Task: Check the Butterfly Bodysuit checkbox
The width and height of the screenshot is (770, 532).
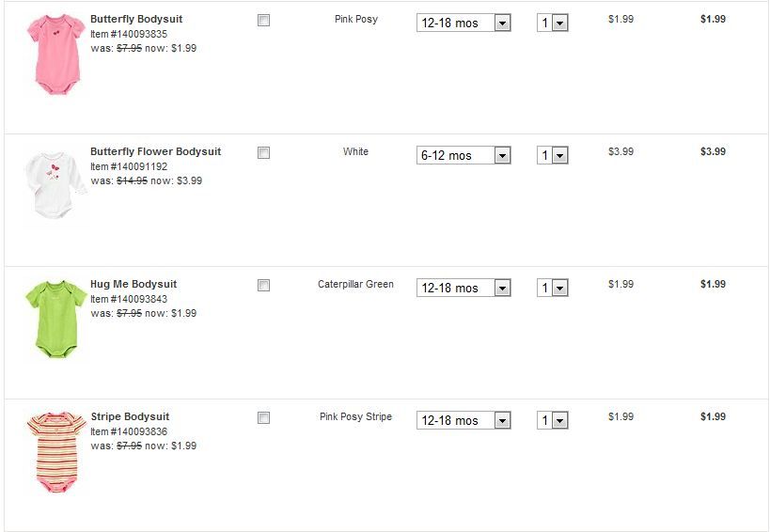Action: point(263,20)
